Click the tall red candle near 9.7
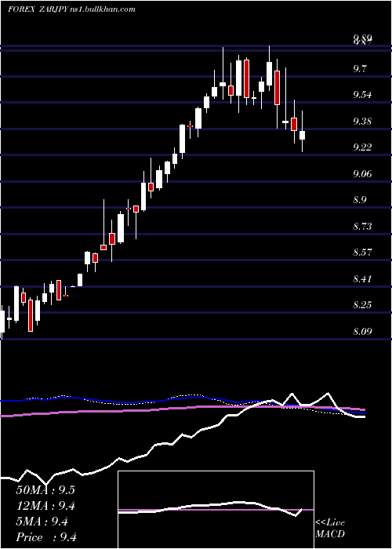The image size is (392, 549). [x=246, y=79]
